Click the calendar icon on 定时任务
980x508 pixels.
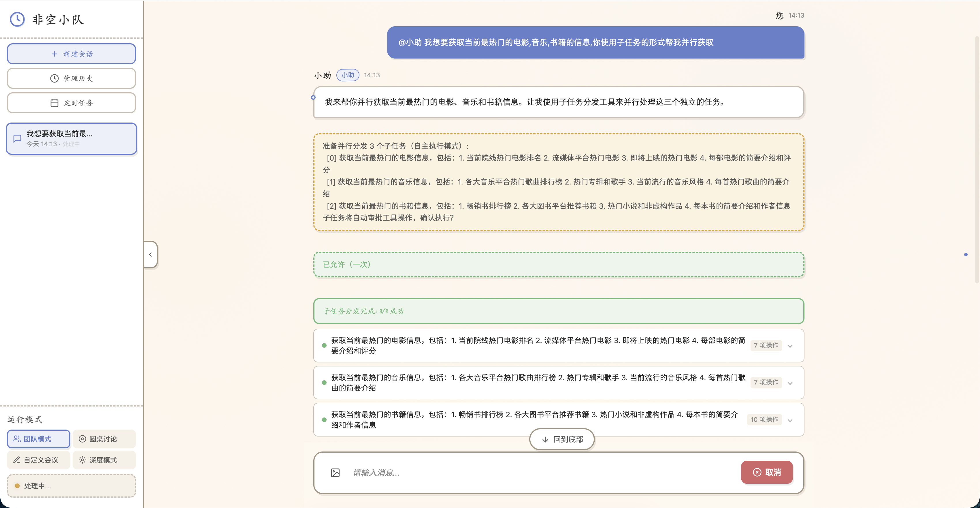click(54, 103)
